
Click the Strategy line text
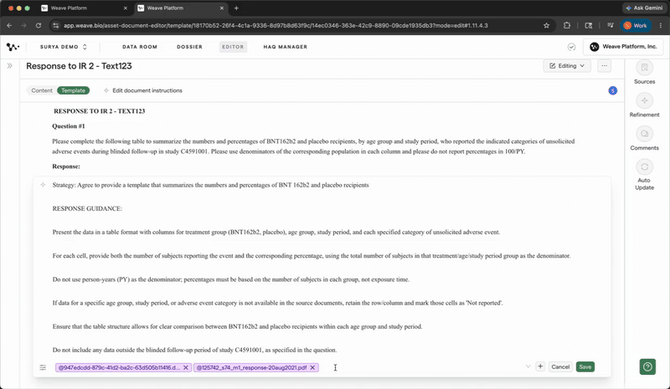click(x=210, y=185)
